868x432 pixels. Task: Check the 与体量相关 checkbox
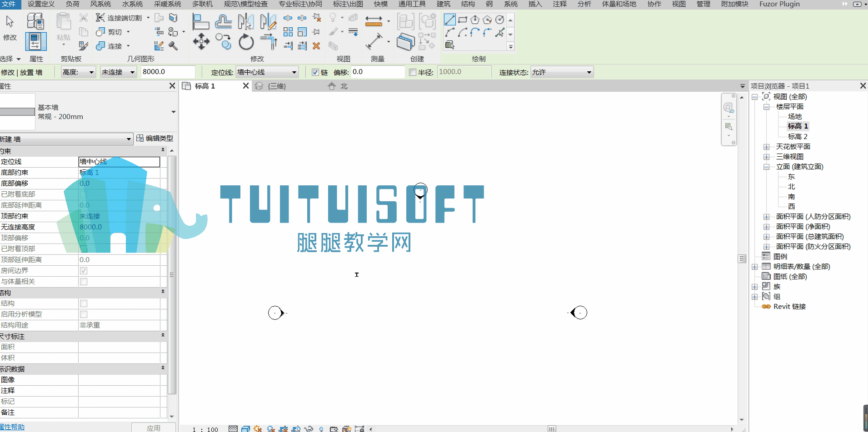84,282
